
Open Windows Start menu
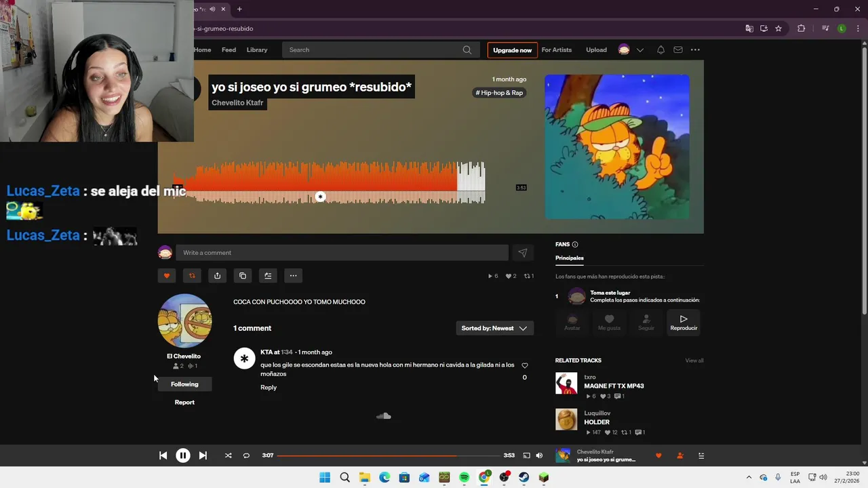325,477
